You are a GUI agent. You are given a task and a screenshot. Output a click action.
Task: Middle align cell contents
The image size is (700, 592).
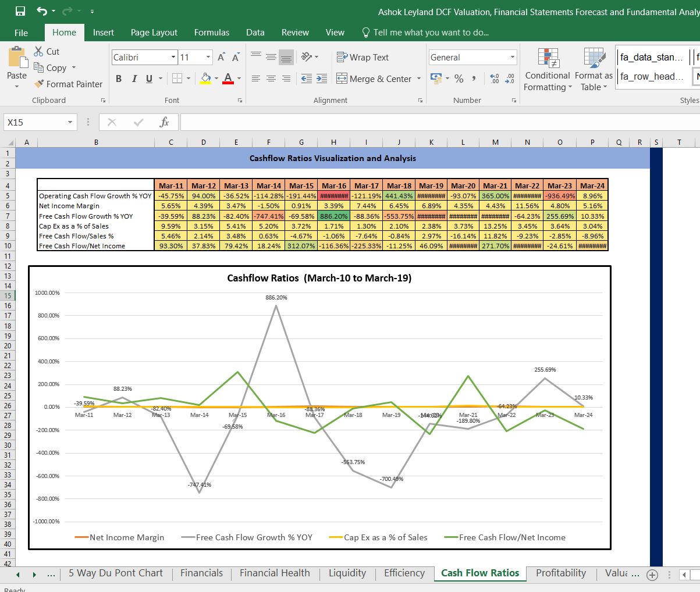(x=271, y=56)
